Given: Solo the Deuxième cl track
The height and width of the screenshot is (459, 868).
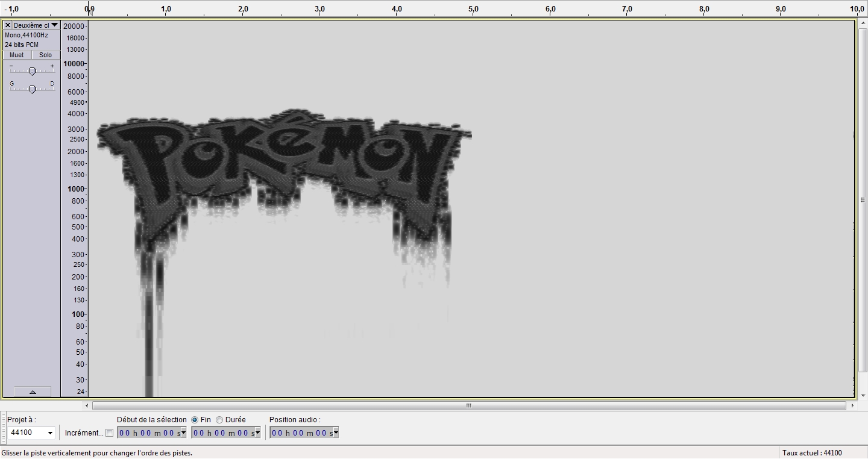Looking at the screenshot, I should (46, 55).
